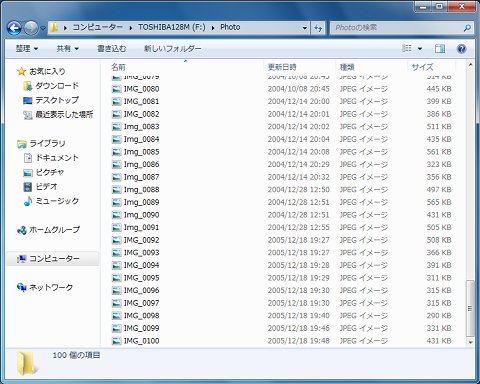Click the JPEG file icon of Img_0088
The height and width of the screenshot is (384, 480).
pos(116,190)
